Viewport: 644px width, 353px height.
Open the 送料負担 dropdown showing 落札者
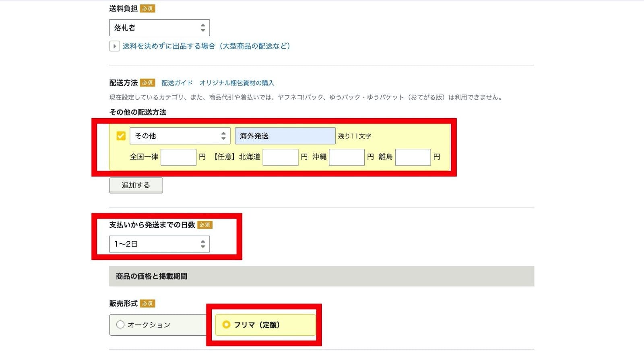point(159,28)
